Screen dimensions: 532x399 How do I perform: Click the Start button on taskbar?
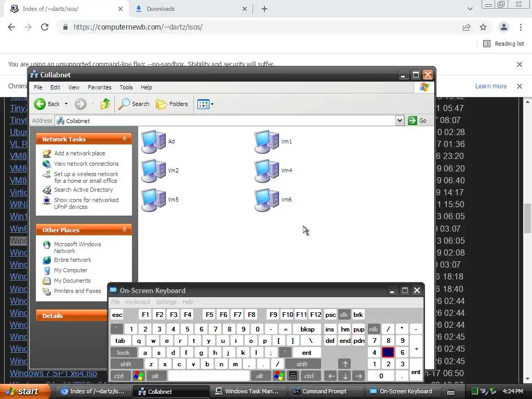[24, 392]
